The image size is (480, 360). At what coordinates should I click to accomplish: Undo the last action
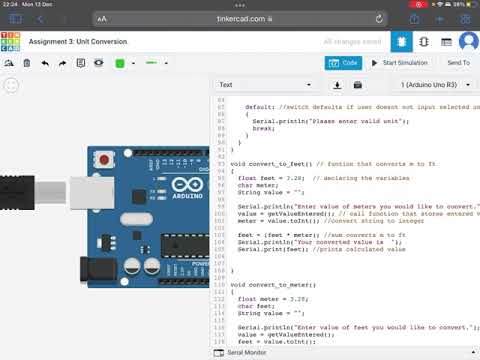(x=45, y=63)
